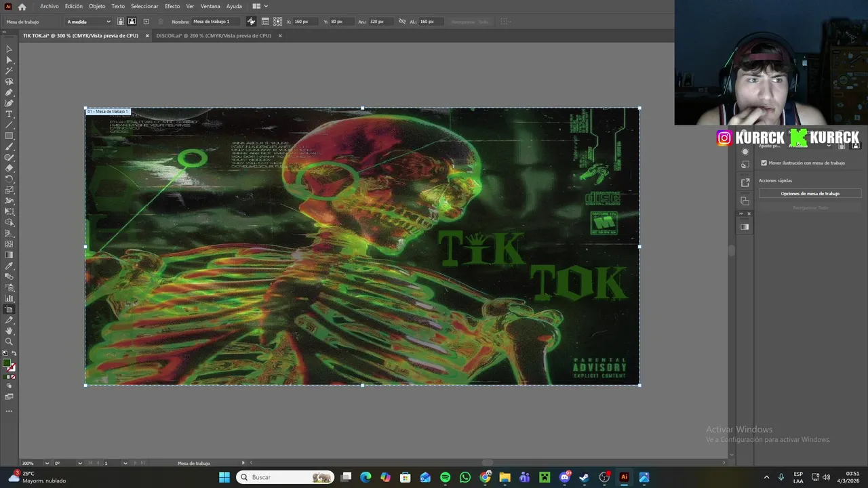Select the Shape Builder tool

pyautogui.click(x=9, y=223)
